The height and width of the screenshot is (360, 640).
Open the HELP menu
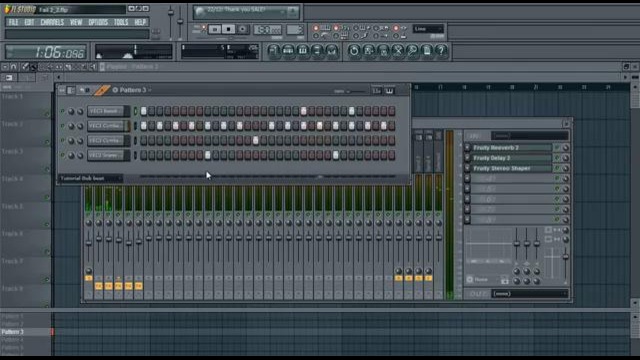[x=140, y=22]
